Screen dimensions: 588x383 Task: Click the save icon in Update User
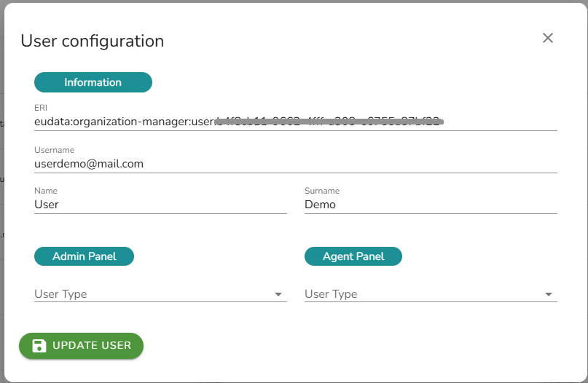click(x=39, y=346)
